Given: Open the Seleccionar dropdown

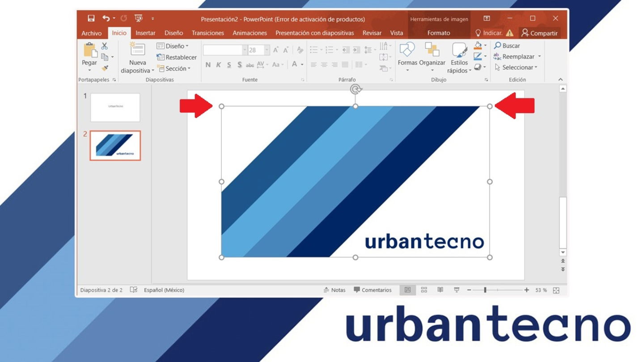Looking at the screenshot, I should pyautogui.click(x=516, y=67).
